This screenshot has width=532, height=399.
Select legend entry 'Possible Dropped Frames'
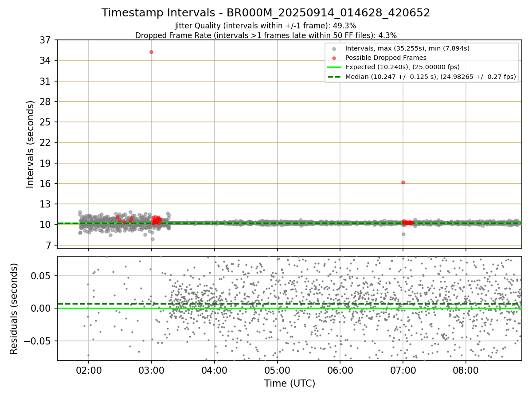coord(386,58)
